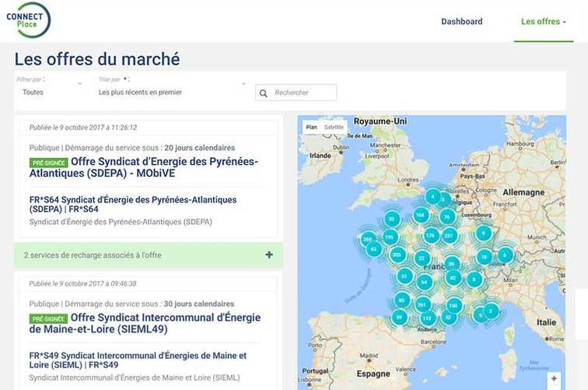Click the map cluster labeled 18
The width and height of the screenshot is (588, 390).
(484, 257)
